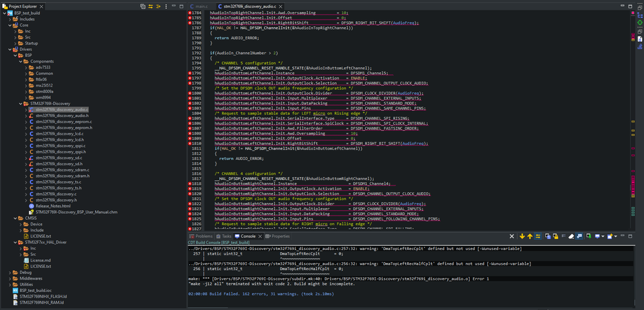Image resolution: width=644 pixels, height=310 pixels.
Task: Click the open new console icon
Action: (610, 236)
